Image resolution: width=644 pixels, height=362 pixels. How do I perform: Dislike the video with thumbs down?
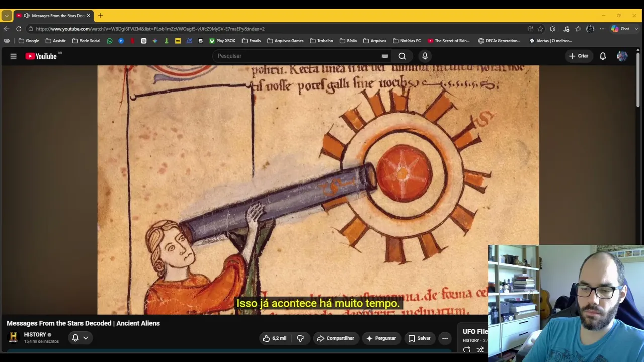[300, 338]
